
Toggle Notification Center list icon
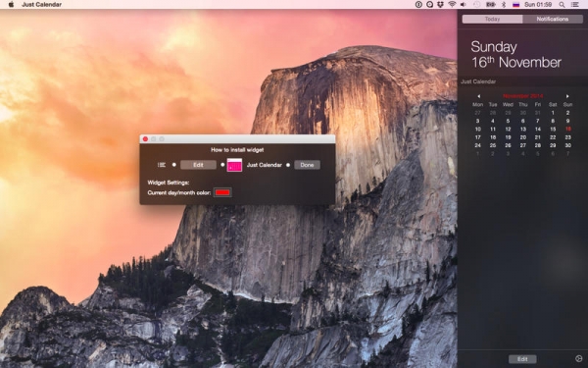[574, 5]
